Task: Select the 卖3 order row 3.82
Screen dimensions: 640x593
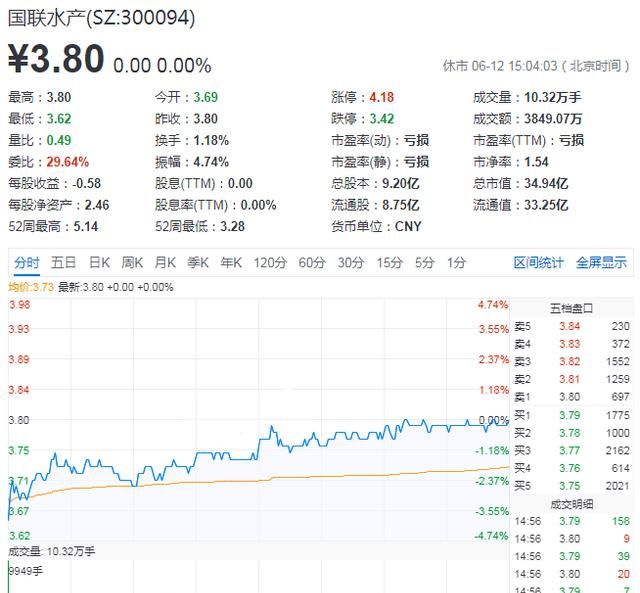Action: coord(571,362)
